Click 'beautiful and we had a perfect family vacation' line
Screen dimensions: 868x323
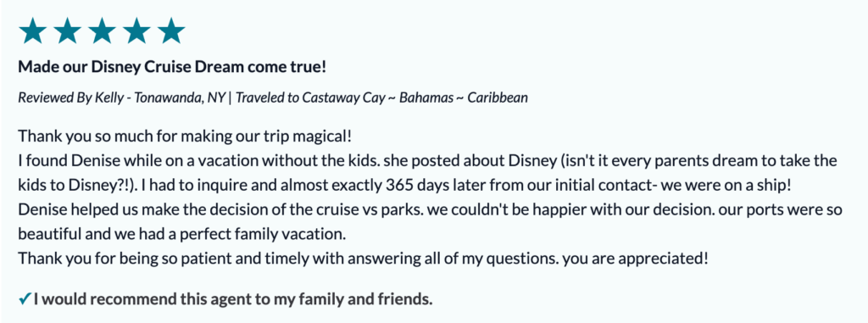(182, 235)
